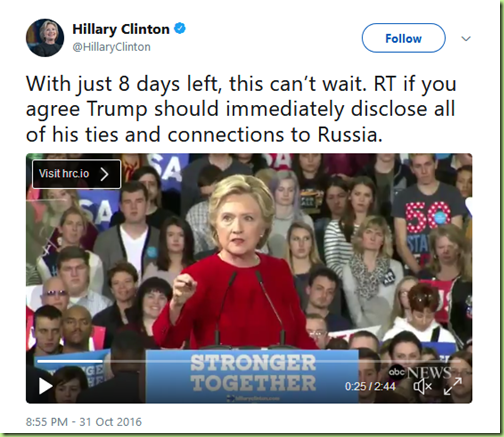Click the Hillary Clinton display name
The width and height of the screenshot is (504, 437).
[x=121, y=29]
